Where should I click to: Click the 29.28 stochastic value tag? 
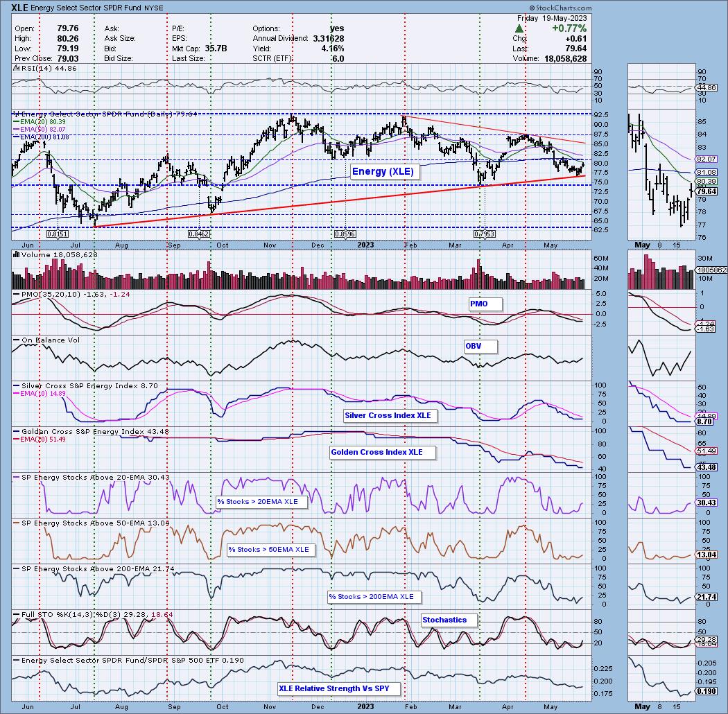(x=707, y=640)
